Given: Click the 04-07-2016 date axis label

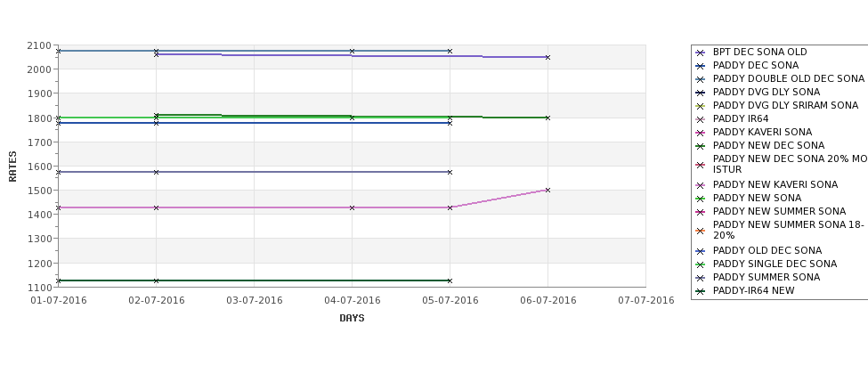Looking at the screenshot, I should 352,300.
